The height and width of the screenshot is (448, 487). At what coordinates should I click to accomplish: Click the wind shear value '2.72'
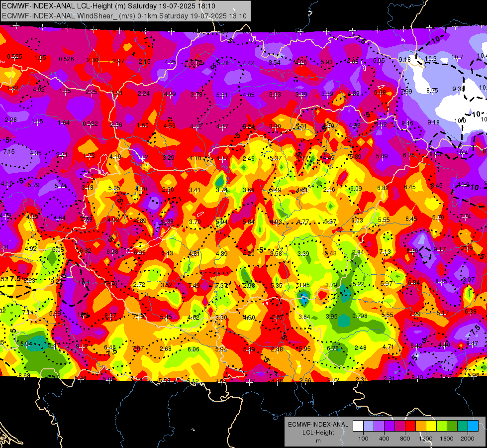(x=139, y=284)
